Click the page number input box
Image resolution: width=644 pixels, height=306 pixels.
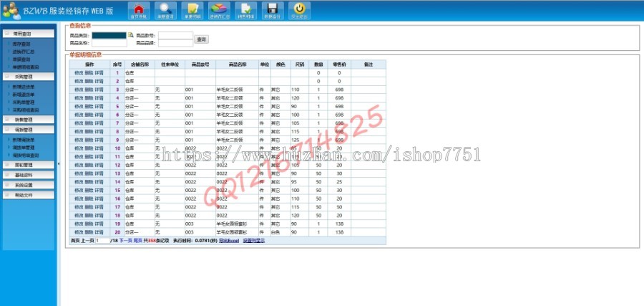coord(102,241)
